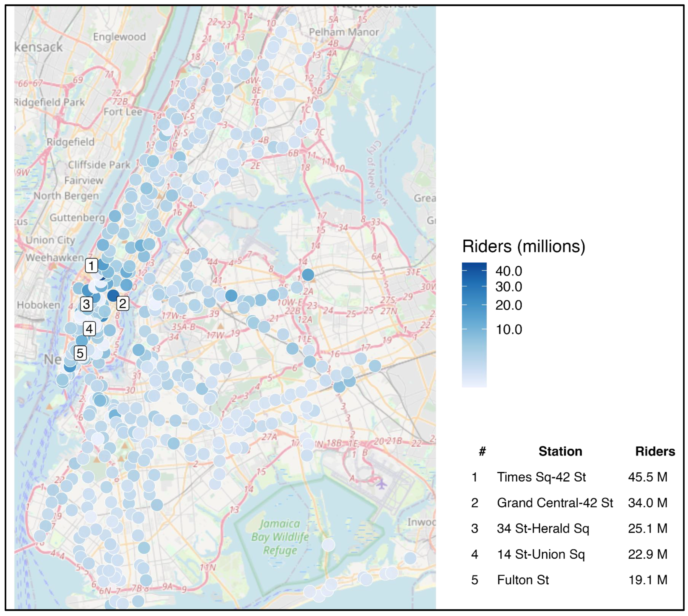Select map marker label 3 for Herald Sq
The width and height of the screenshot is (688, 616).
86,304
